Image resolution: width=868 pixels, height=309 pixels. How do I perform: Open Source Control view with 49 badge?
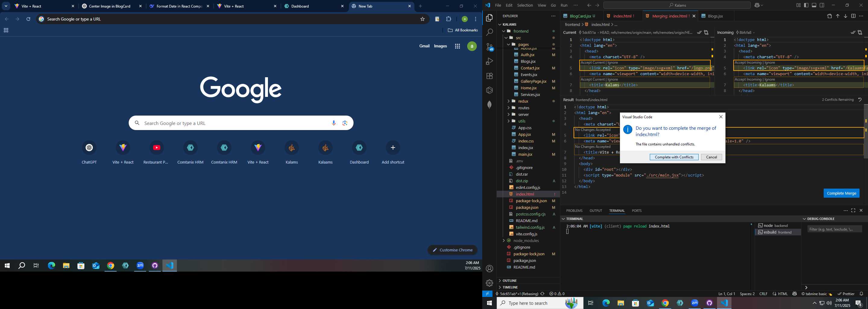pos(489,47)
